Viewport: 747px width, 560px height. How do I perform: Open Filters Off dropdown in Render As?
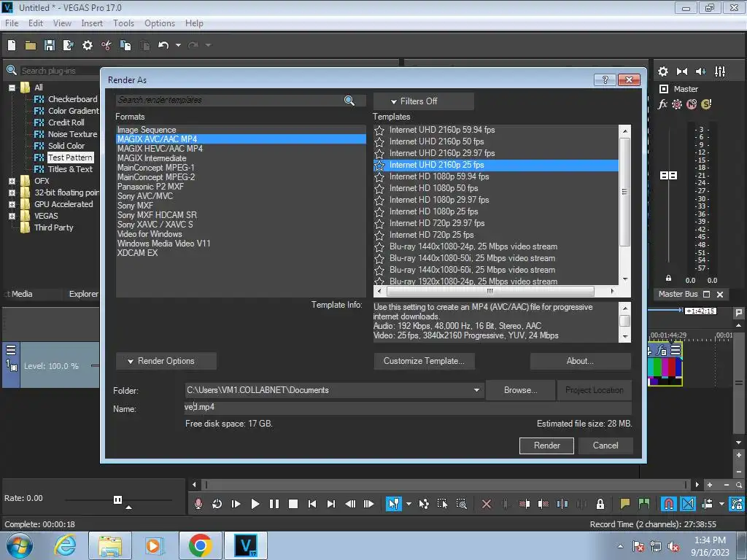pos(424,101)
